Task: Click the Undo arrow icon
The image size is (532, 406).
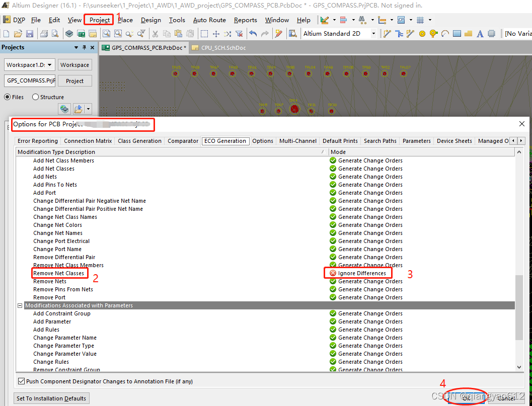Action: click(253, 34)
